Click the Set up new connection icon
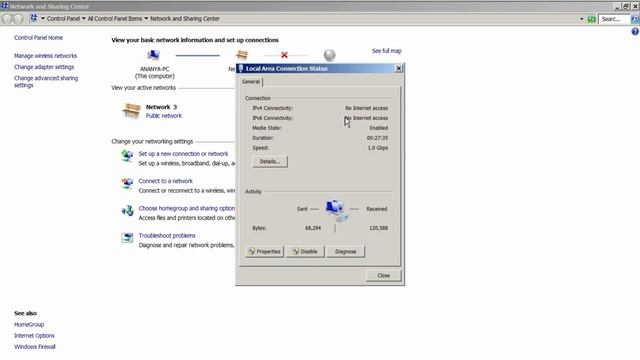This screenshot has width=640, height=360. [127, 156]
